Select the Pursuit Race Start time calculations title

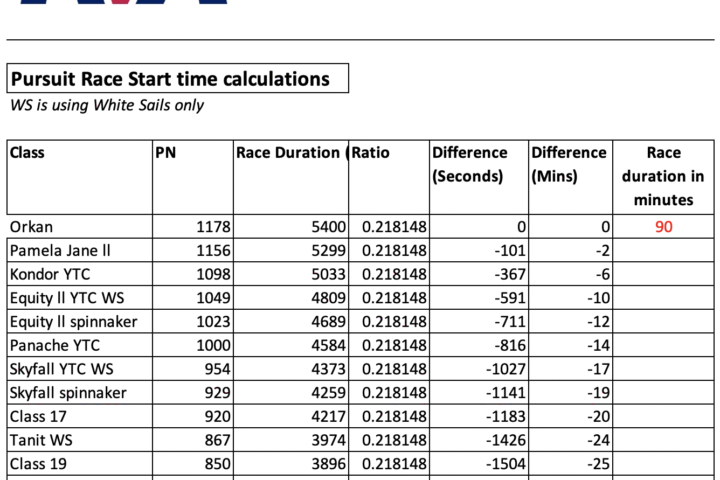pyautogui.click(x=170, y=78)
